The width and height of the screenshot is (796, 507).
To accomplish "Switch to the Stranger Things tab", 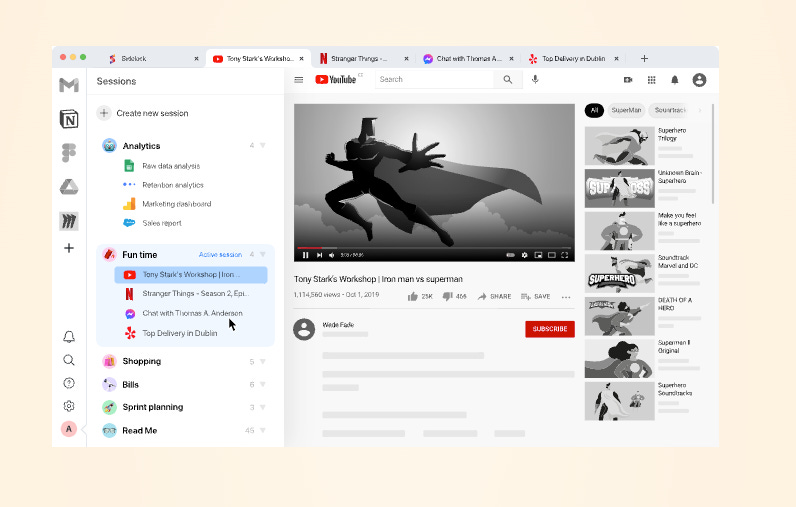I will pyautogui.click(x=363, y=58).
